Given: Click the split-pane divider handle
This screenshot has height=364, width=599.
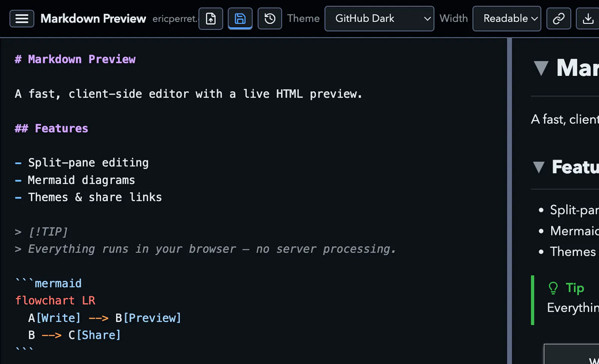Looking at the screenshot, I should click(x=509, y=201).
